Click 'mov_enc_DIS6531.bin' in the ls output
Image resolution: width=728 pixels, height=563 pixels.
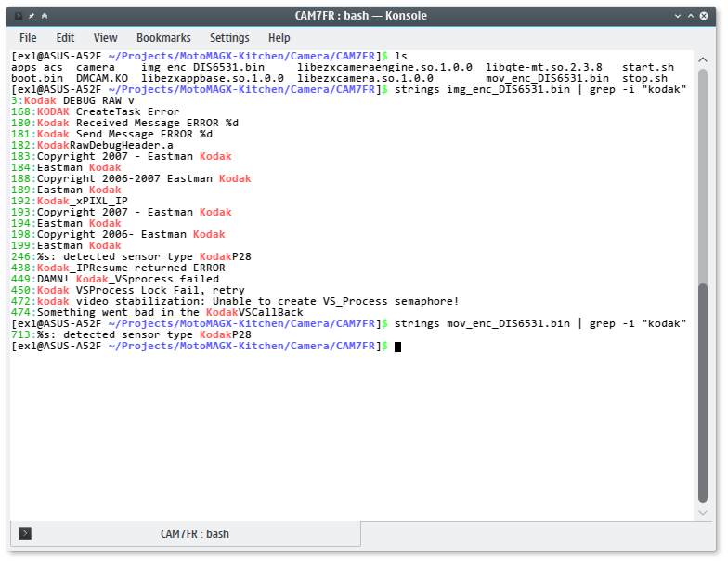coord(547,78)
